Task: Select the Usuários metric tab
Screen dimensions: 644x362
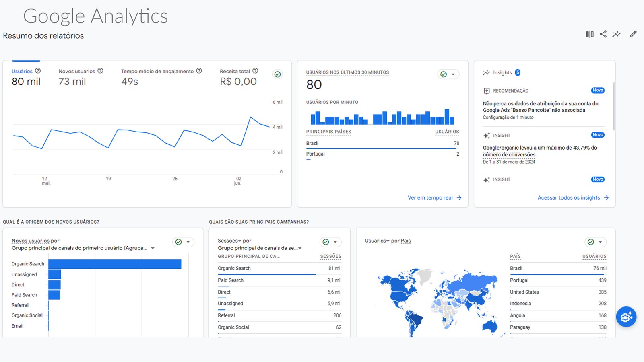Action: tap(22, 71)
